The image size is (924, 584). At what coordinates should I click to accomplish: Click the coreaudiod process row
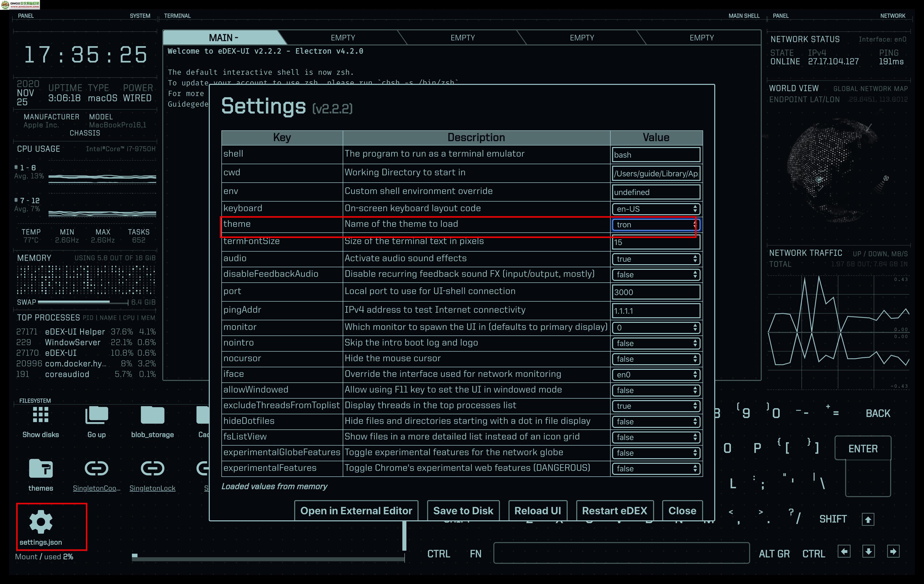pyautogui.click(x=86, y=374)
